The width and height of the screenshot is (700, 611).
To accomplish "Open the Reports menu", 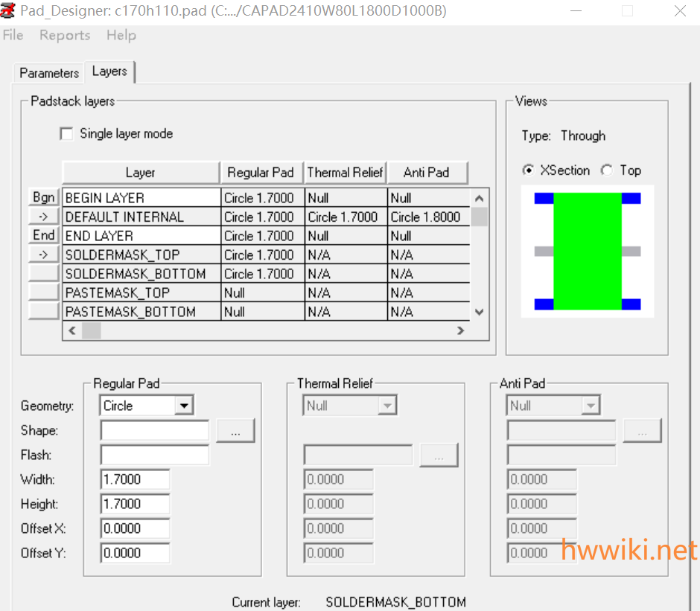I will tap(65, 35).
